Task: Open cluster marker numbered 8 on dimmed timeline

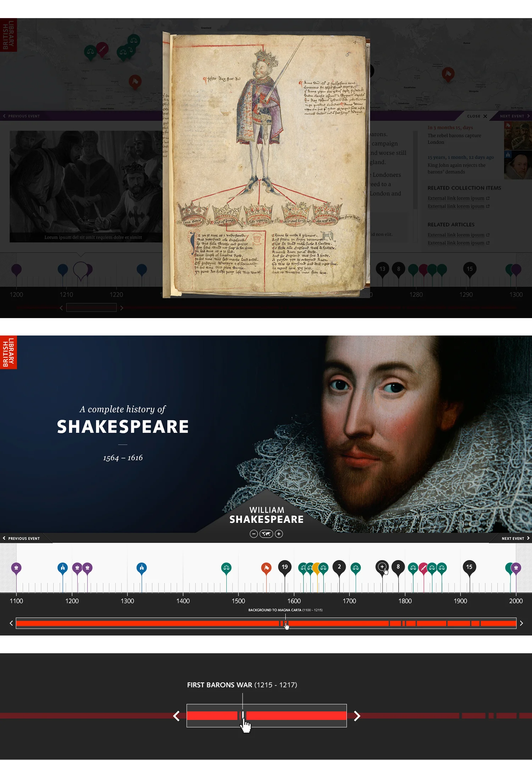Action: tap(399, 270)
